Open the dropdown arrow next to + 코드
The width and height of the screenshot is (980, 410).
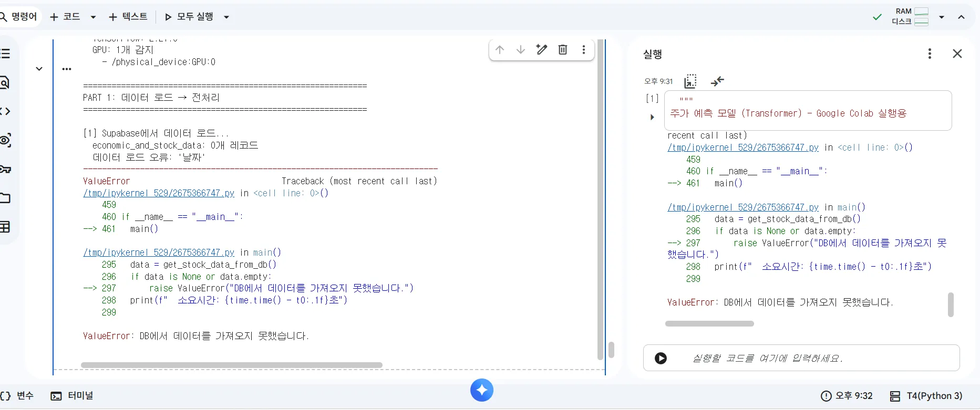click(93, 17)
